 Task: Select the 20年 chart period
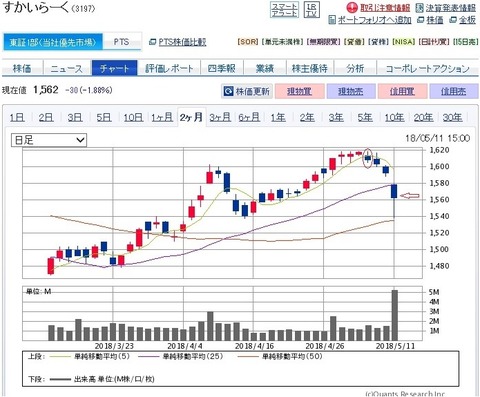point(423,117)
